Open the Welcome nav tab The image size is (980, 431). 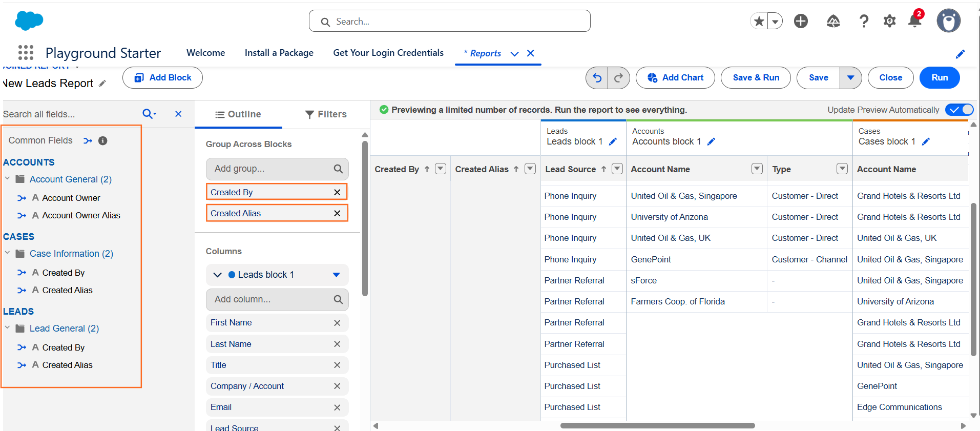click(x=205, y=53)
